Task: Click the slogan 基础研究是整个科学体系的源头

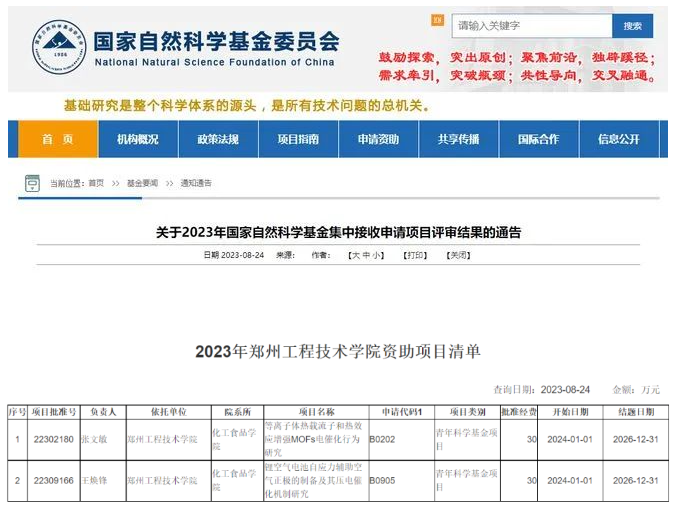Action: click(x=160, y=105)
